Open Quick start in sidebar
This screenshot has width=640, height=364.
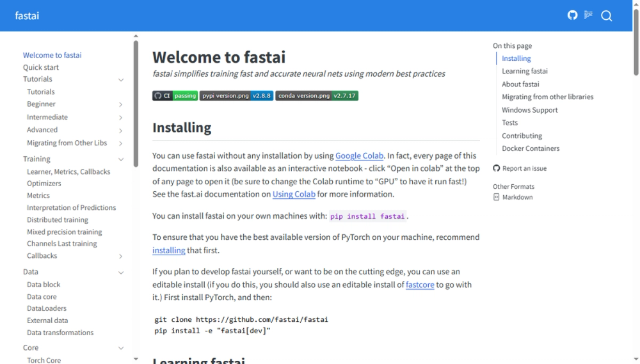click(x=41, y=67)
